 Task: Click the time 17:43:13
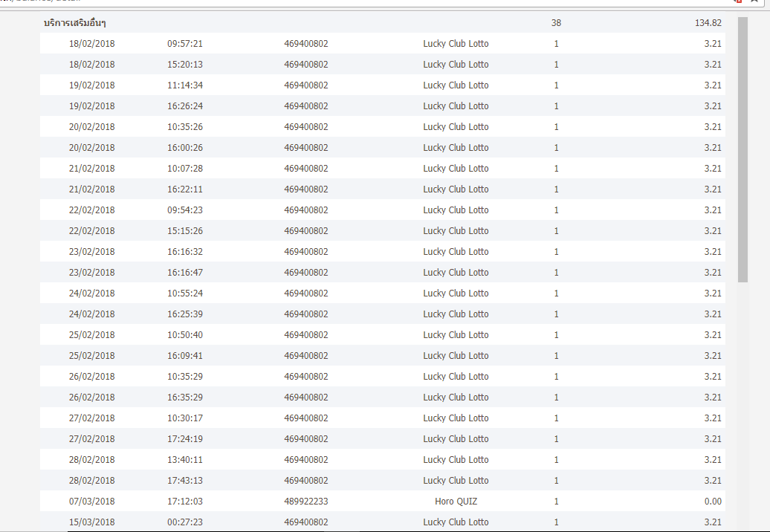point(185,481)
